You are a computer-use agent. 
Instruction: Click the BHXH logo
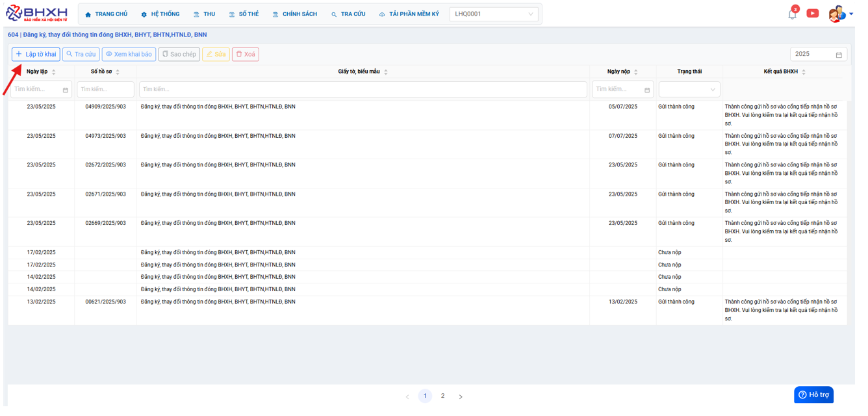click(37, 14)
